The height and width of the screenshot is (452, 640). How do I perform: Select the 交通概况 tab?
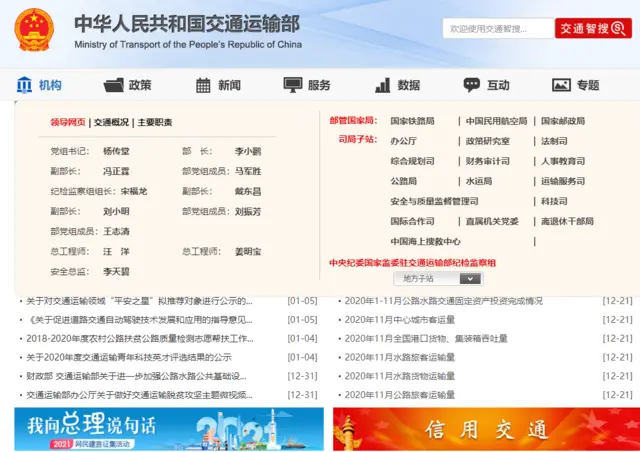click(111, 122)
